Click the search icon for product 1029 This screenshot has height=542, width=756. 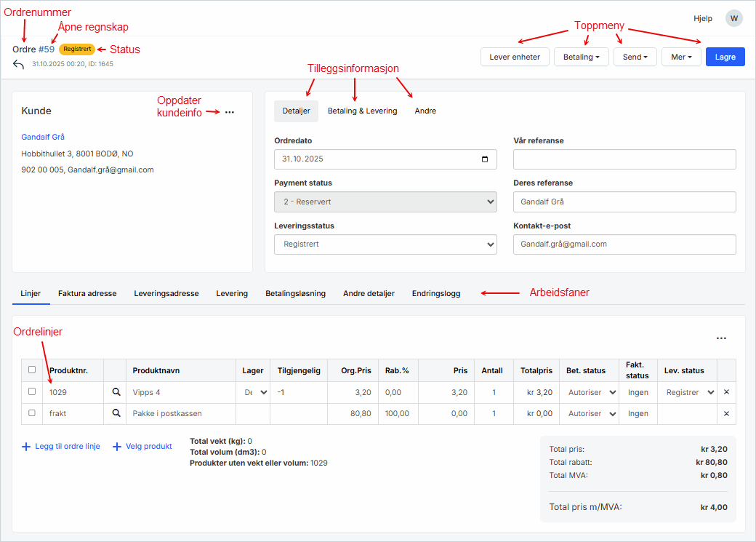[115, 392]
